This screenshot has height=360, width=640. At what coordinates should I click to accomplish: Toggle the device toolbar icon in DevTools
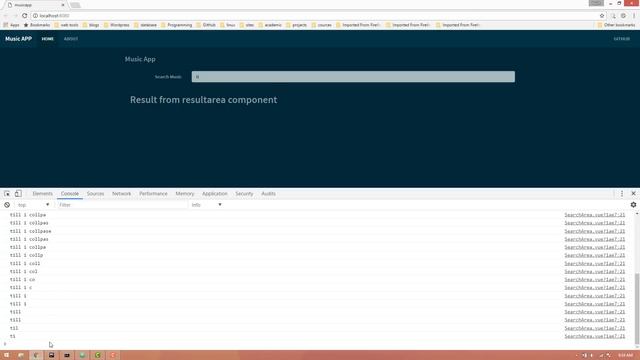click(18, 194)
